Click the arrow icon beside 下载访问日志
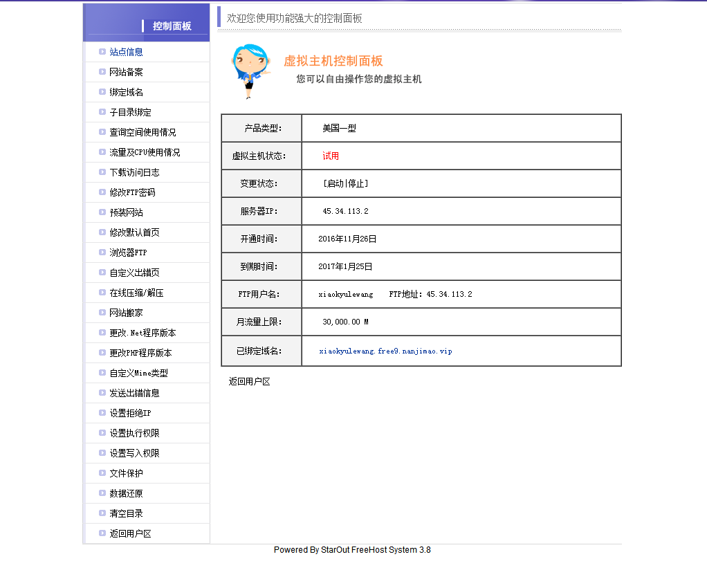Image resolution: width=707 pixels, height=588 pixels. pos(102,172)
